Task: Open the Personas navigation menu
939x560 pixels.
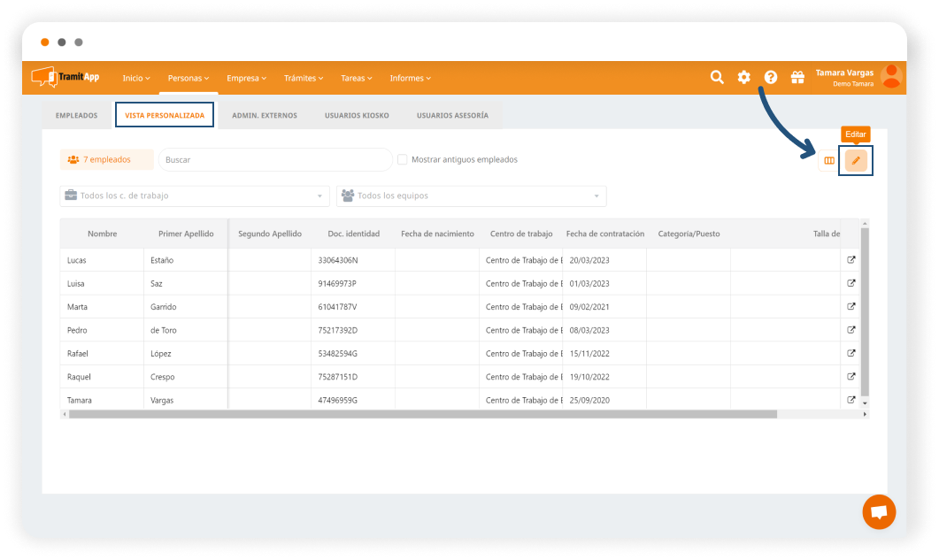Action: (189, 78)
